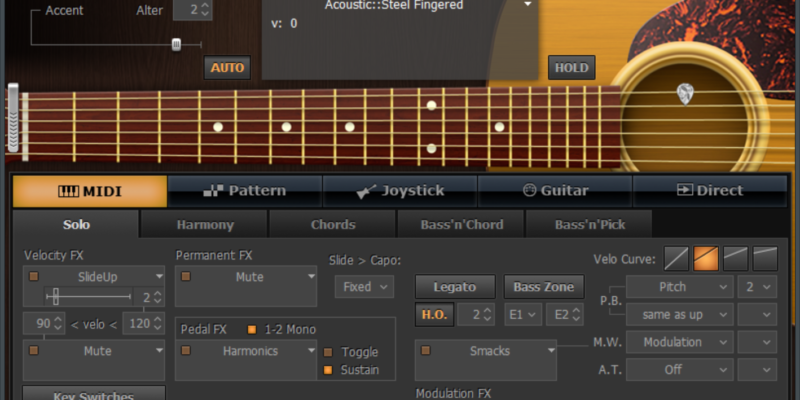Select the Chords sub-tab
The width and height of the screenshot is (800, 400).
point(333,224)
